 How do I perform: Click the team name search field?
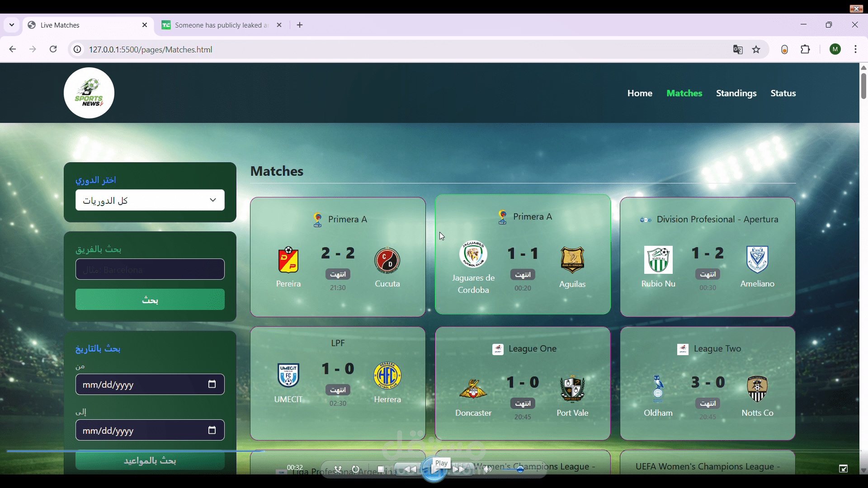[150, 269]
